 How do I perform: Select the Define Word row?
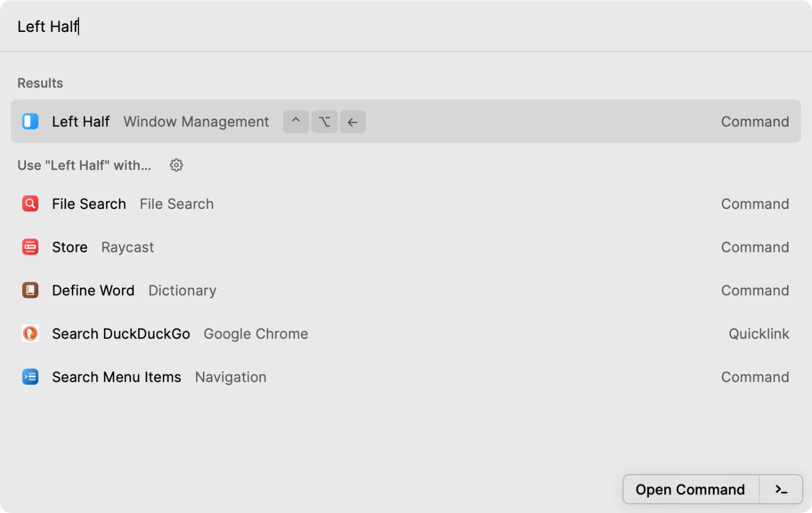[x=406, y=290]
